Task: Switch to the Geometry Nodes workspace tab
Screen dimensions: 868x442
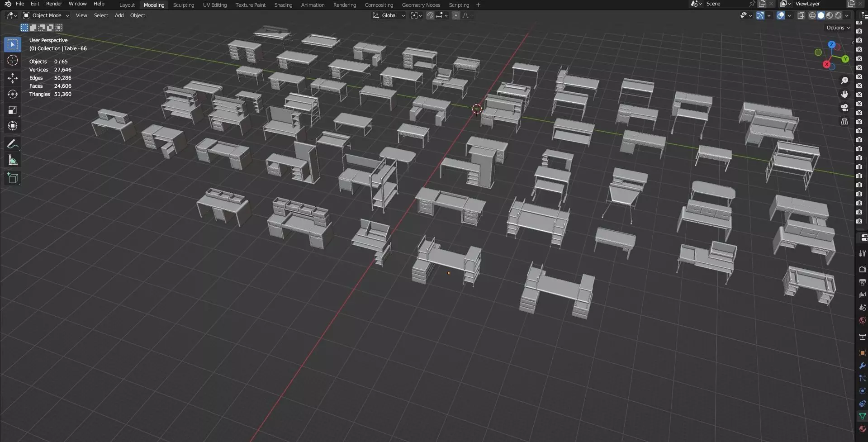Action: pos(421,5)
